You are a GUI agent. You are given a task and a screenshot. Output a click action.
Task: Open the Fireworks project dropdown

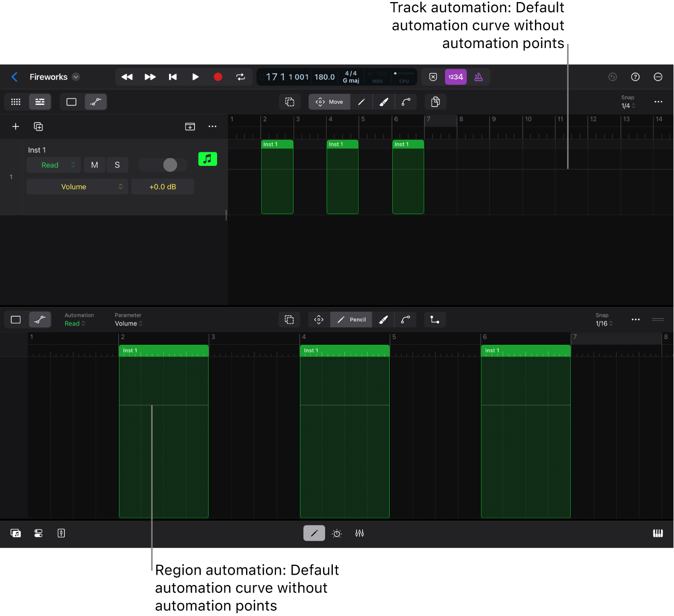click(76, 77)
